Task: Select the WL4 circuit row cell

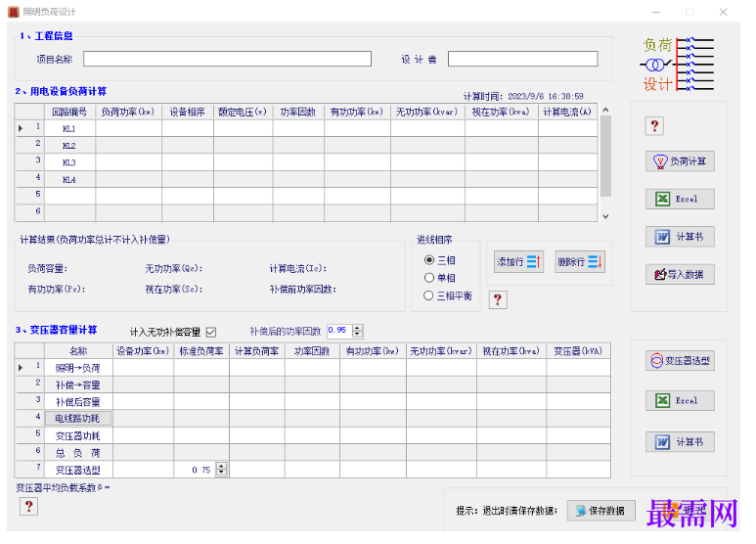Action: click(69, 180)
